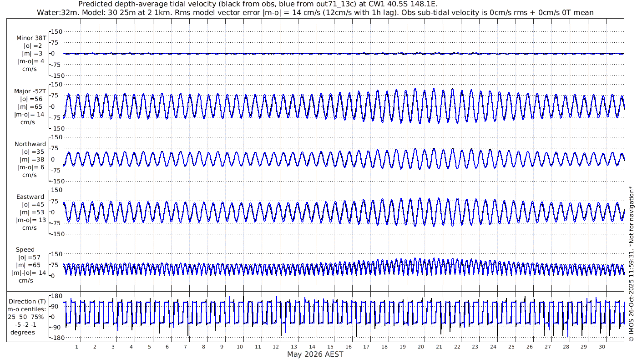Select the "Major -52T" panel label
Image resolution: width=637 pixels, height=364 pixels.
tap(30, 91)
